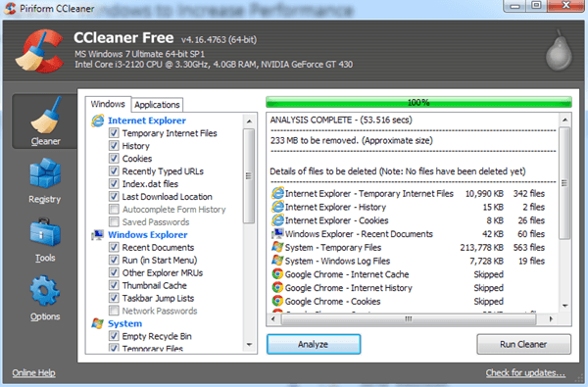
Task: Click Chrome icon beside Internet History result
Action: (277, 288)
